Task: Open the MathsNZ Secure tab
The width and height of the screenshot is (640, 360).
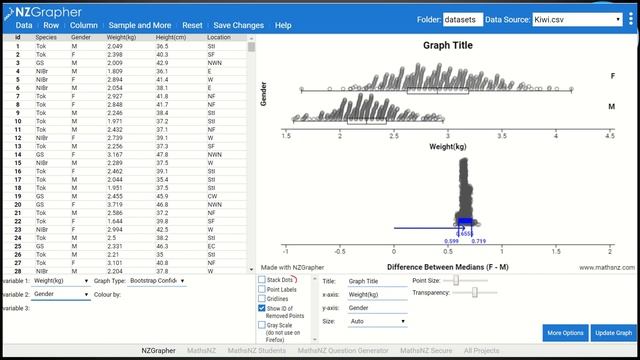Action: coord(426,351)
